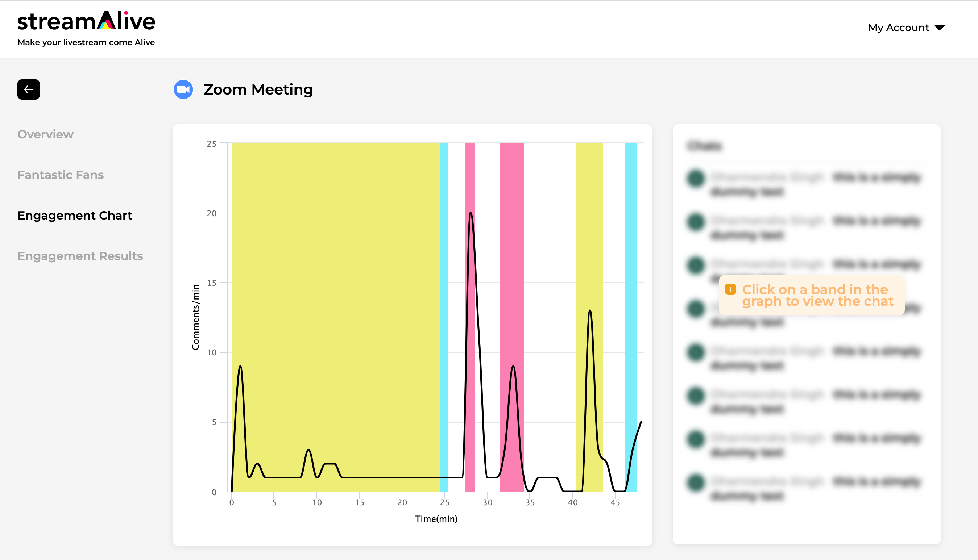Expand the My Account menu label

click(x=898, y=28)
